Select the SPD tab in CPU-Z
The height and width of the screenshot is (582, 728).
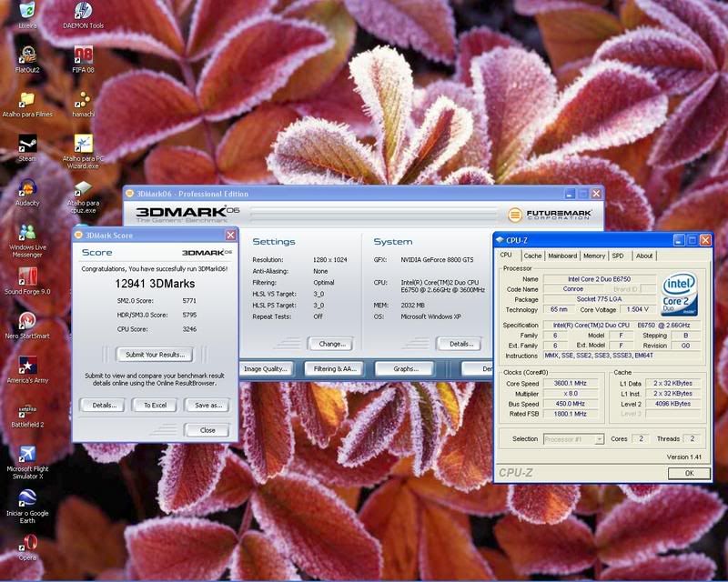point(618,256)
